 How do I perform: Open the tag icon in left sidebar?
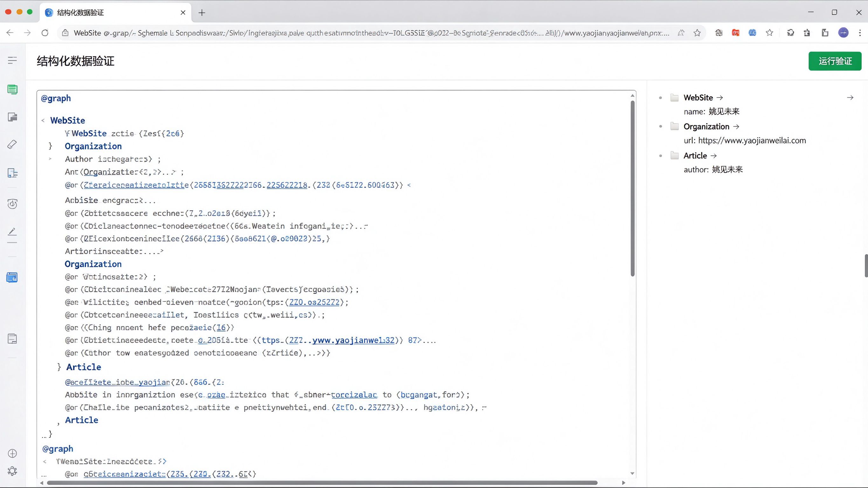(x=12, y=145)
